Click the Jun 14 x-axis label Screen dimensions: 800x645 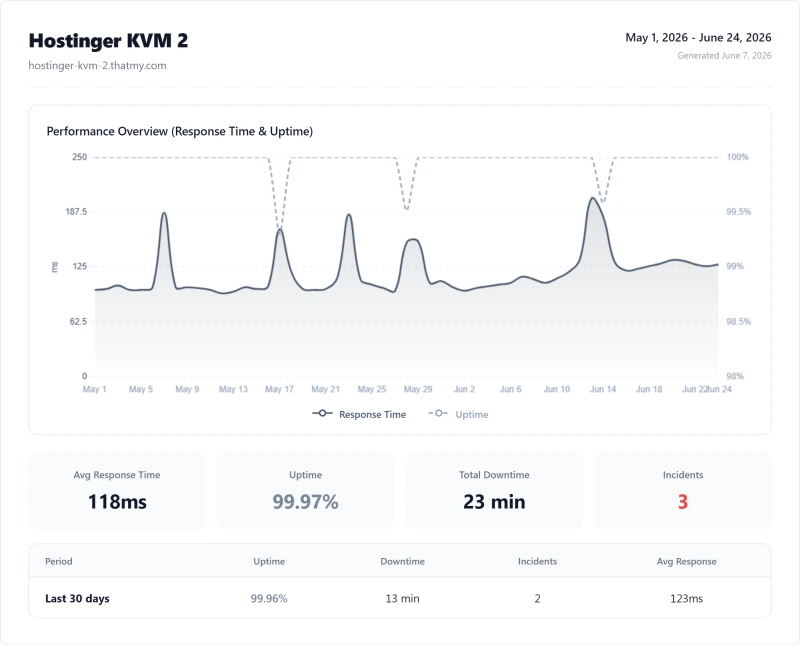(x=603, y=389)
